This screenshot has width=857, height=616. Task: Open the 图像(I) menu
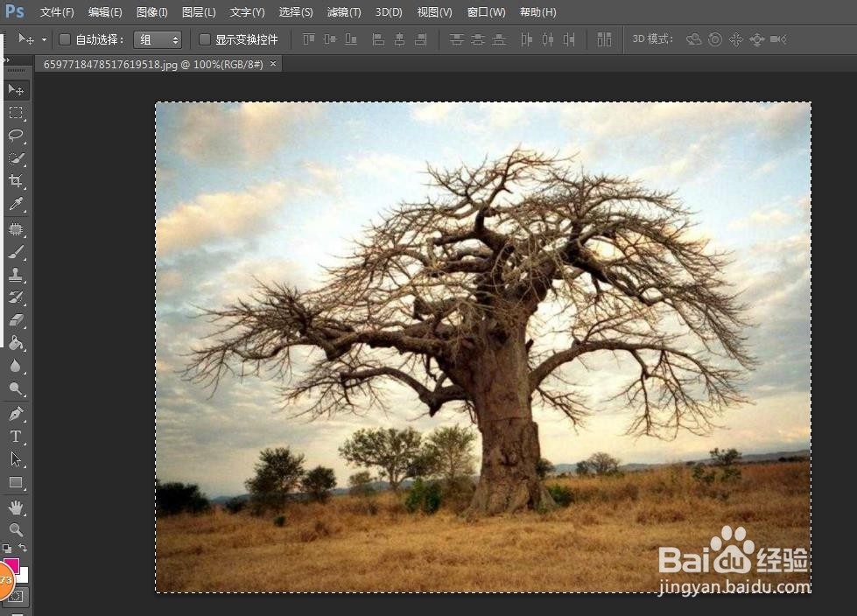click(152, 12)
